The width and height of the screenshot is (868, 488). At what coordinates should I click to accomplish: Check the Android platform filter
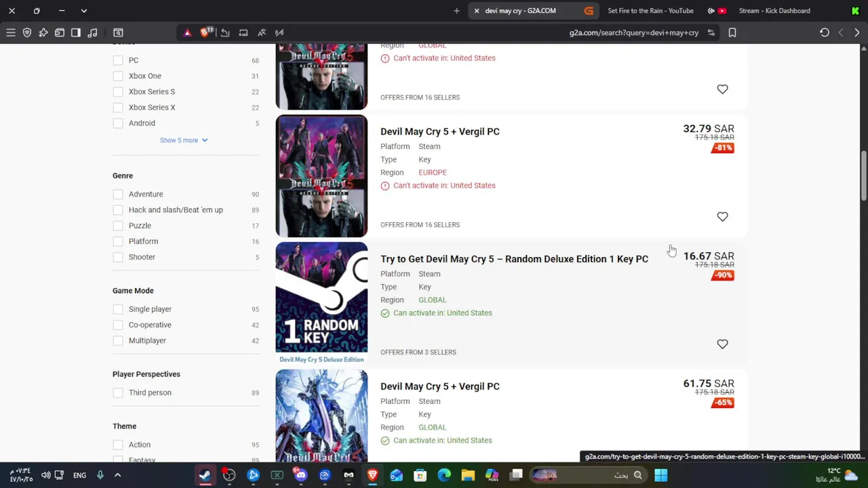click(x=118, y=123)
